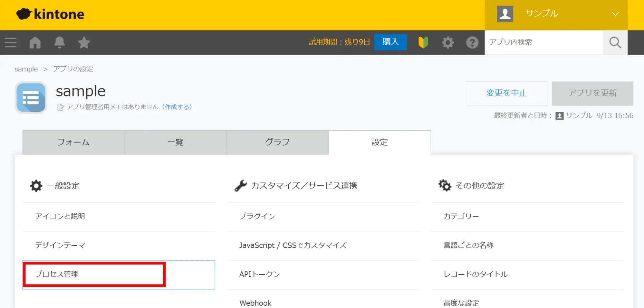Switch to the フォーム tab
Viewport: 644px width, 308px height.
tap(73, 142)
